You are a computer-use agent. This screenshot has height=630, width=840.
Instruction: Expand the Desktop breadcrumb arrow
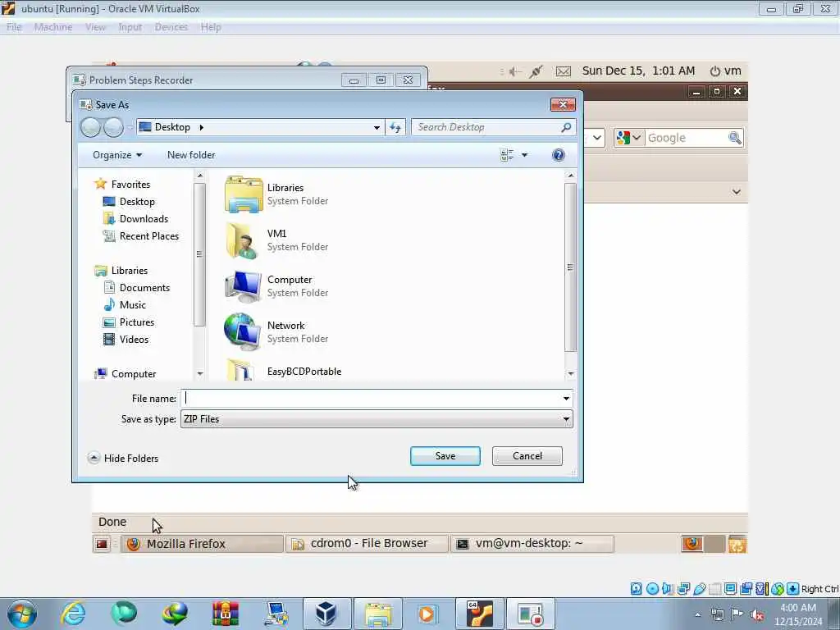(x=202, y=127)
